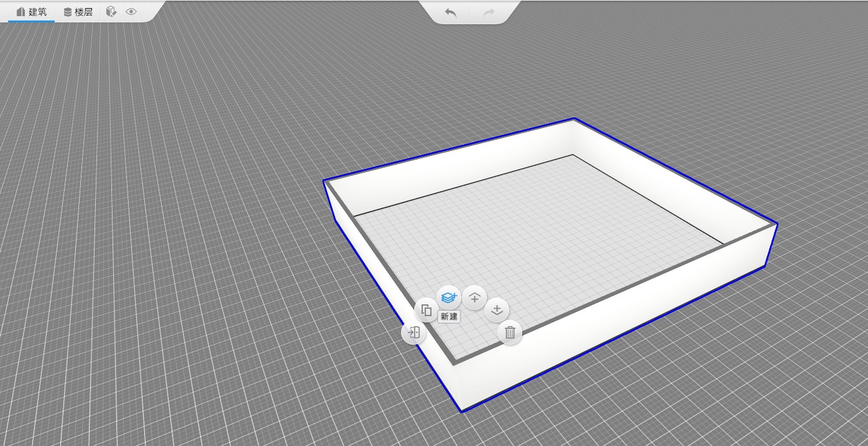Add a floor above with up-plus icon
Image resolution: width=868 pixels, height=446 pixels.
[x=474, y=298]
